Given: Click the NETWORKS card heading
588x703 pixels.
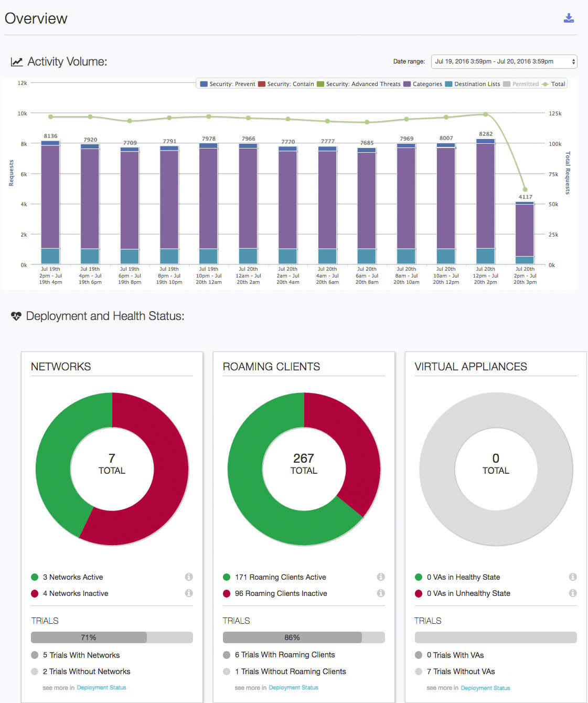Looking at the screenshot, I should 61,367.
